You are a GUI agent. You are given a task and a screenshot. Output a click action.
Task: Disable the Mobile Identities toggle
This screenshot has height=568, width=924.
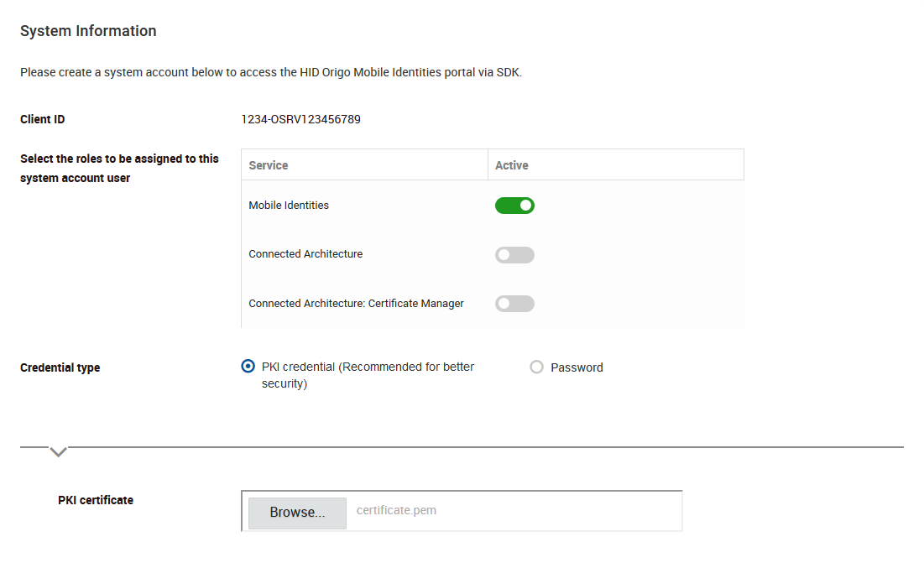click(x=514, y=205)
